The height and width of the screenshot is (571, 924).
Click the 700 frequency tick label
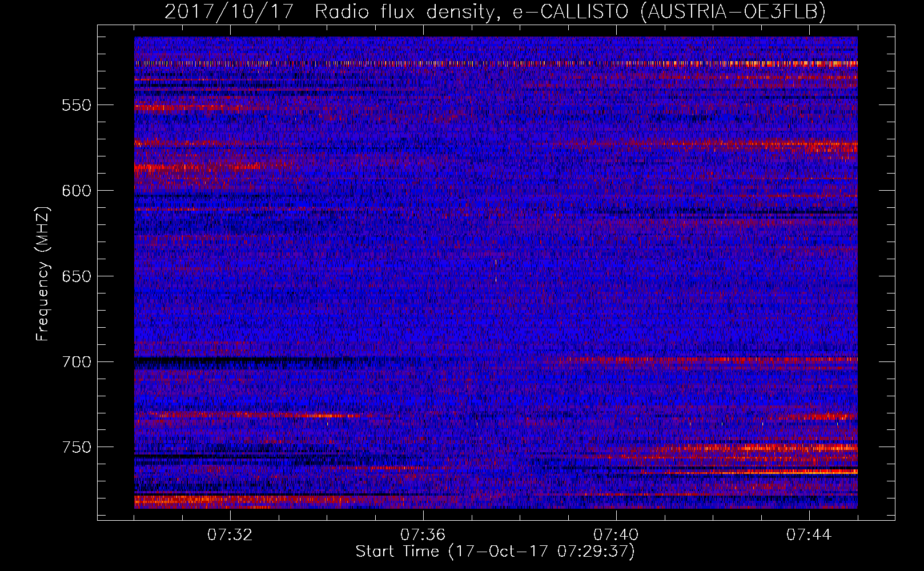(77, 362)
